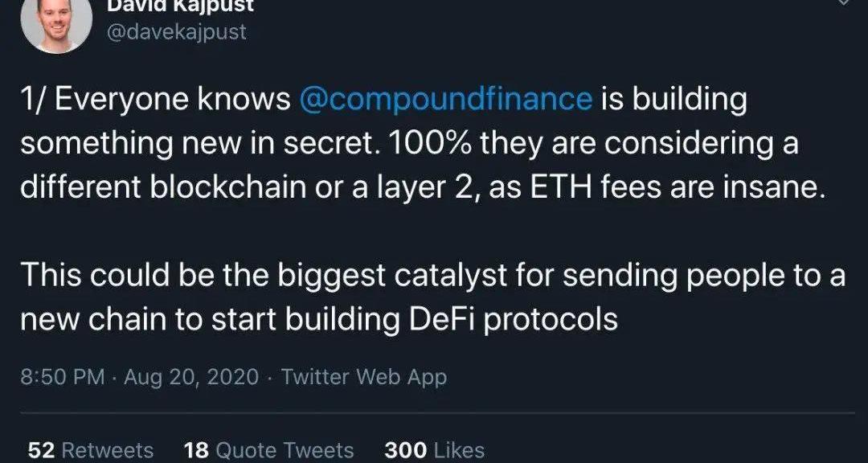View the 18 Quote Tweets list
This screenshot has width=868, height=463.
268,450
